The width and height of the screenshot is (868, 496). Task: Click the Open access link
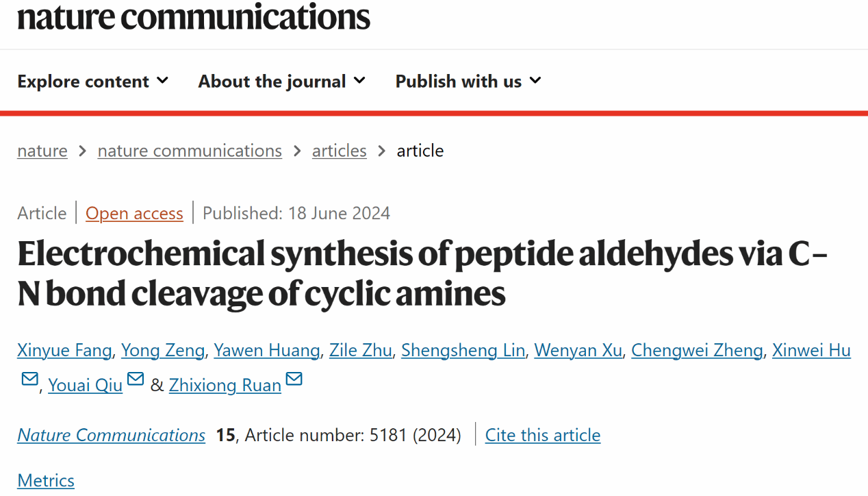[134, 213]
